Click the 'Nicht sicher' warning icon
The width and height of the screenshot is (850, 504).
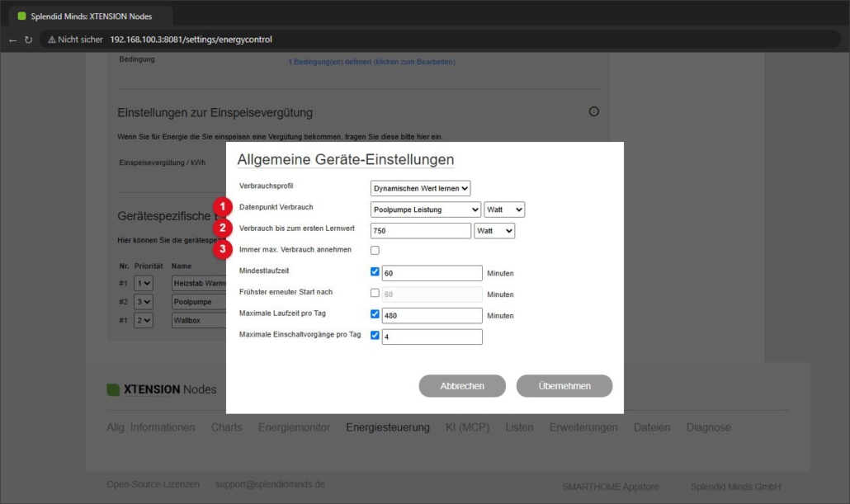pos(51,40)
